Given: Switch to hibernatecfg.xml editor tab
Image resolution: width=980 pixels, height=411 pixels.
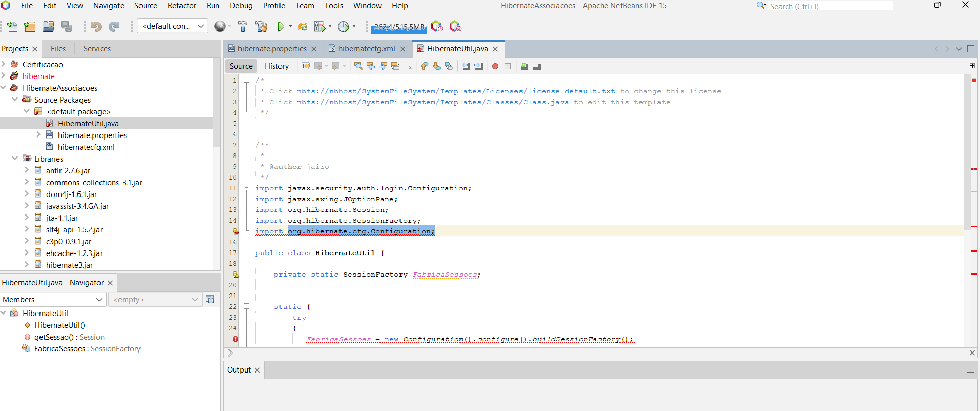Looking at the screenshot, I should (x=367, y=49).
